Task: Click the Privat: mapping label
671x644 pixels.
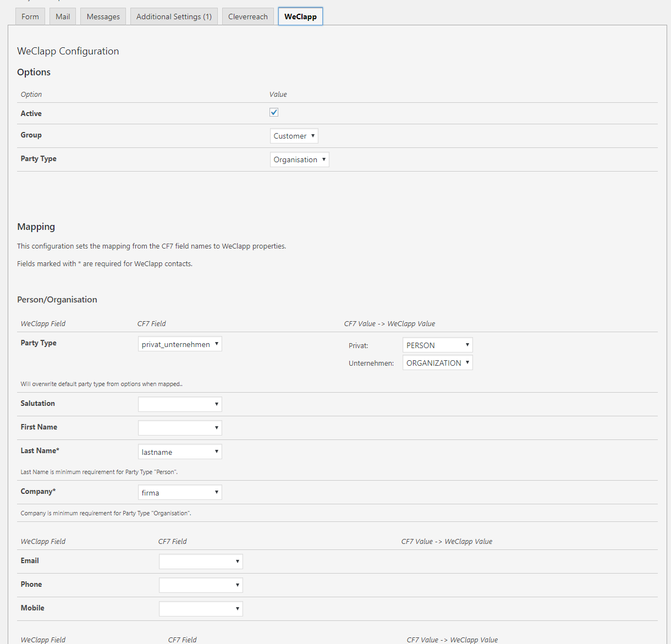Action: pos(359,345)
